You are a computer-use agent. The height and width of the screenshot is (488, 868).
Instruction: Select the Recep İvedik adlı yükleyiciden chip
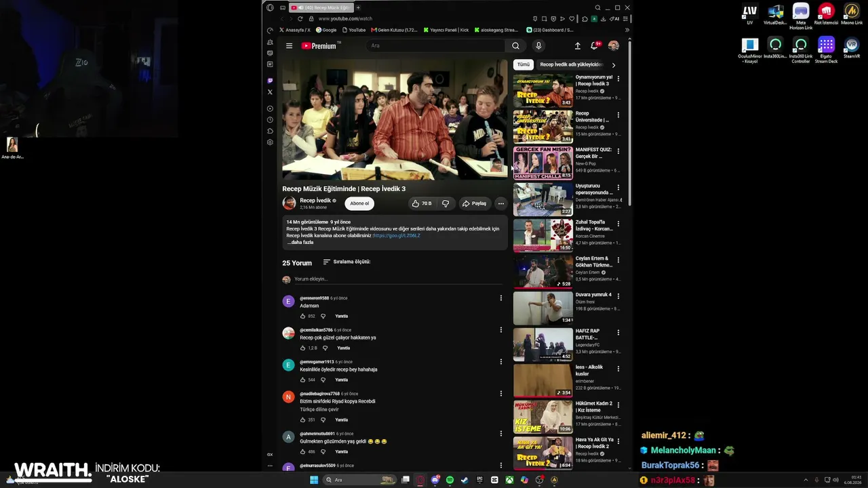pos(571,64)
